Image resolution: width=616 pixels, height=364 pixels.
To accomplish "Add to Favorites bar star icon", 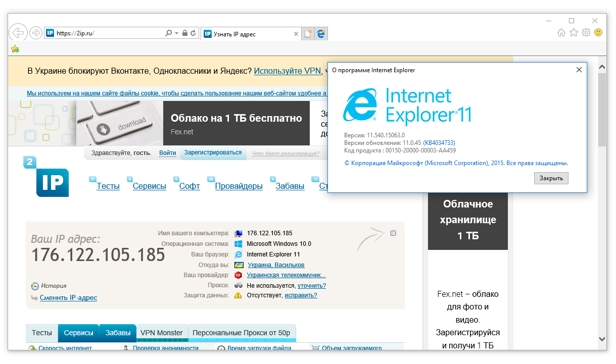I will (x=15, y=49).
